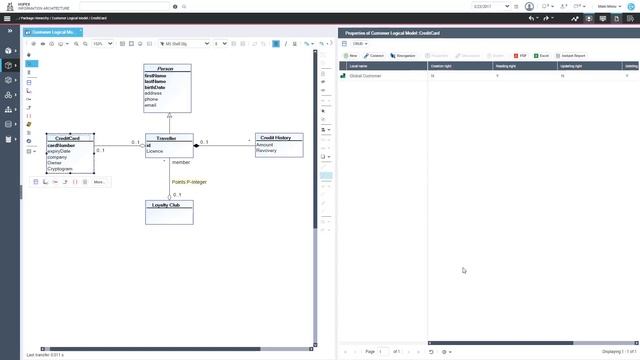The image size is (640, 360).
Task: Click the Reorganize button
Action: [403, 56]
